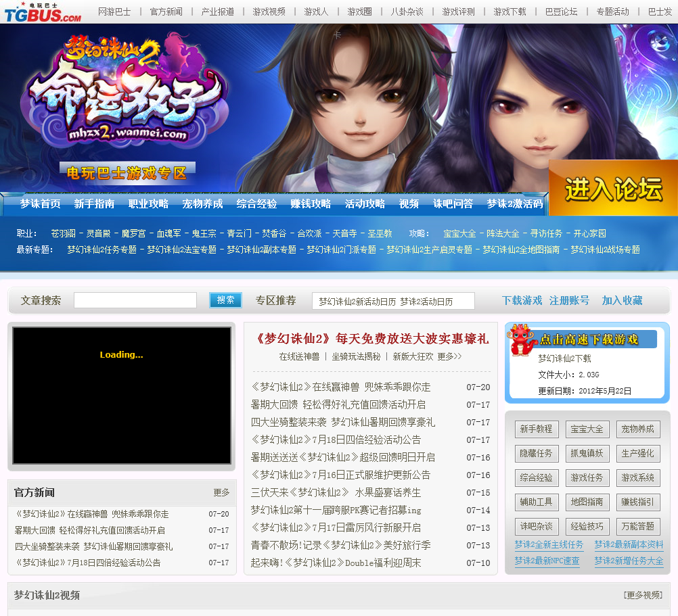Click the 加入收藏 link
This screenshot has height=616, width=678.
click(x=622, y=300)
